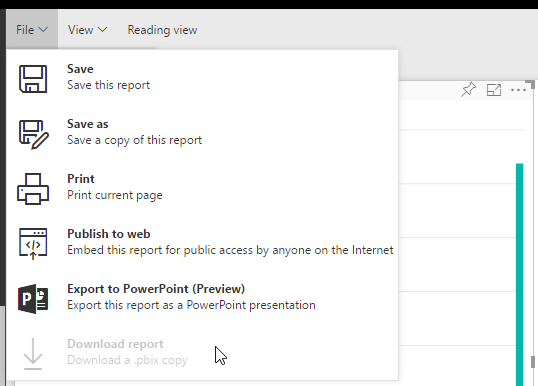Select Save as menu entry
Screen dimensions: 538x386
(x=202, y=132)
